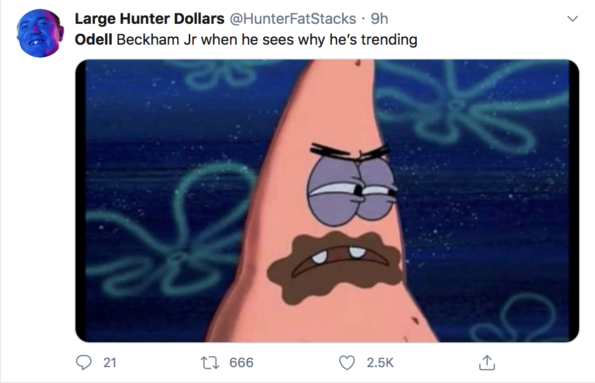The image size is (595, 383).
Task: Open the share tweet upload icon
Action: [487, 363]
